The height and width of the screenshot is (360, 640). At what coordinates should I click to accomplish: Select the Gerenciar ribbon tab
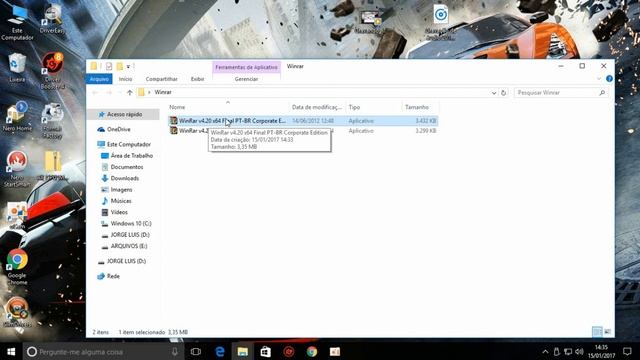pos(246,79)
